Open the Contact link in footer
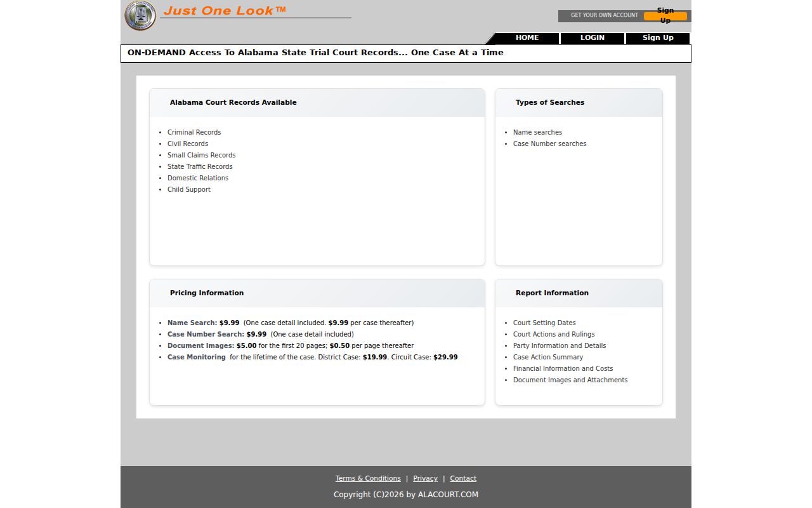This screenshot has height=508, width=812. 463,479
